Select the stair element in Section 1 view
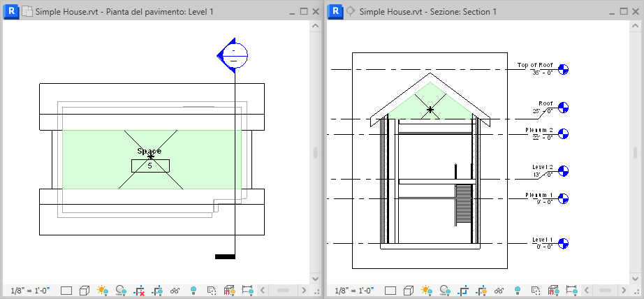The image size is (644, 299). 464,205
